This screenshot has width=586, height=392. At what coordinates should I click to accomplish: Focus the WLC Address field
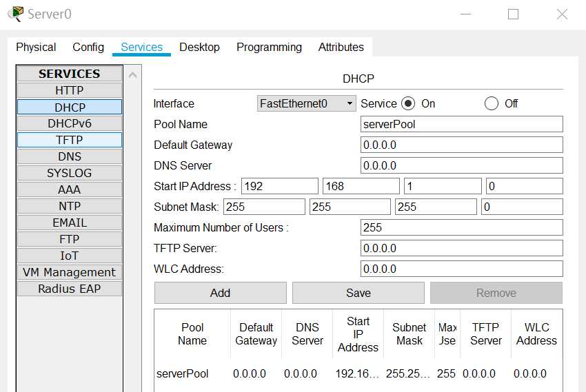click(x=461, y=269)
